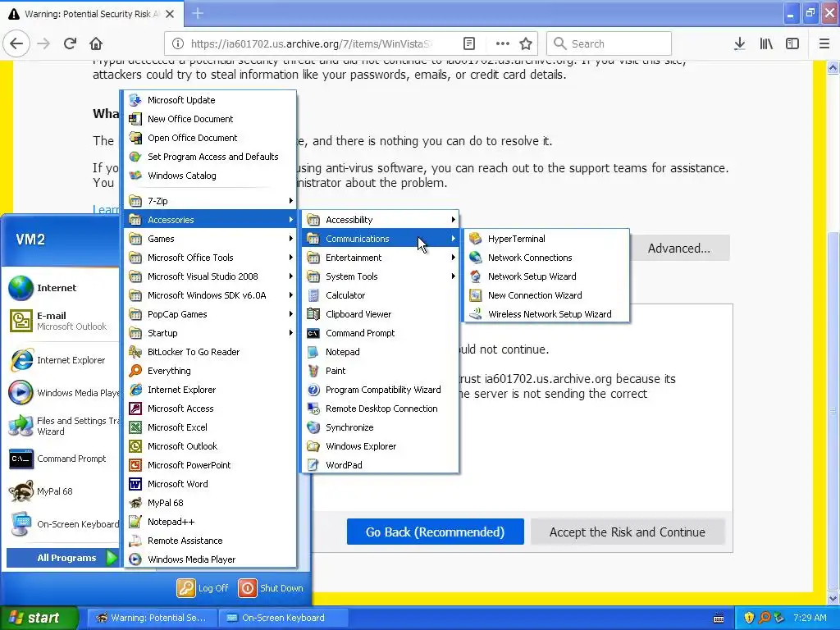The image size is (840, 630).
Task: Expand Accessibility submenu
Action: click(x=381, y=220)
